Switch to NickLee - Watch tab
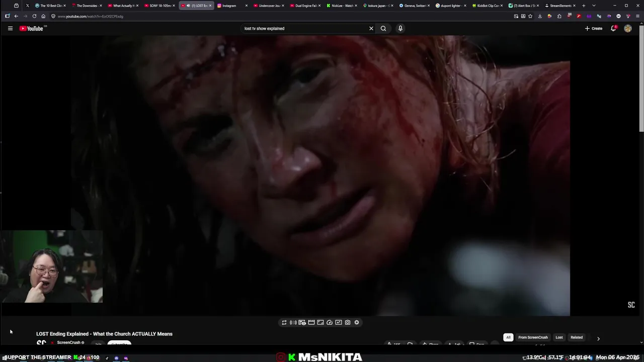Screen dimensions: 644x362 (342, 6)
